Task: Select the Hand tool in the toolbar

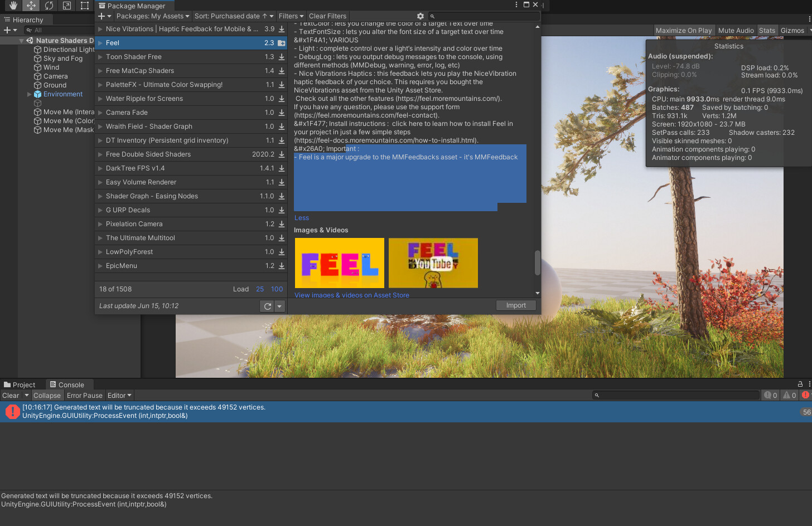Action: coord(13,5)
